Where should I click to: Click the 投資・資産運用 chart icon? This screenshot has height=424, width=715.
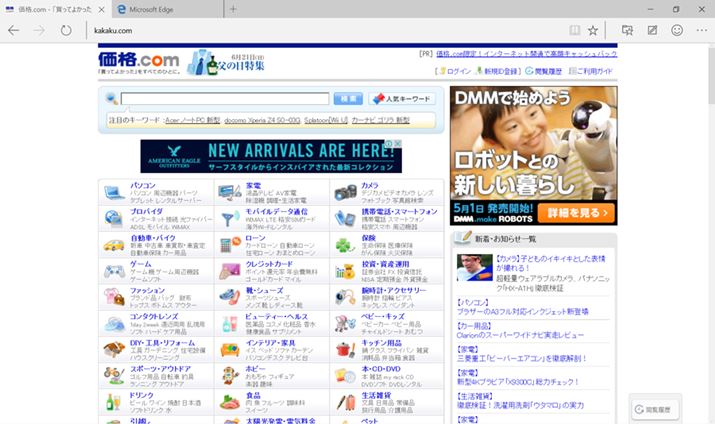345,271
